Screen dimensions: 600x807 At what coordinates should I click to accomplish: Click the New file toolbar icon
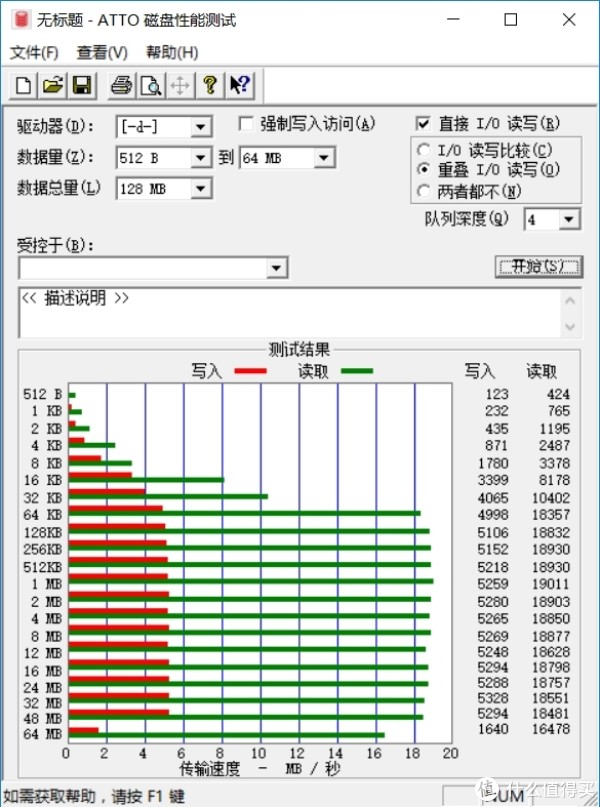click(24, 85)
